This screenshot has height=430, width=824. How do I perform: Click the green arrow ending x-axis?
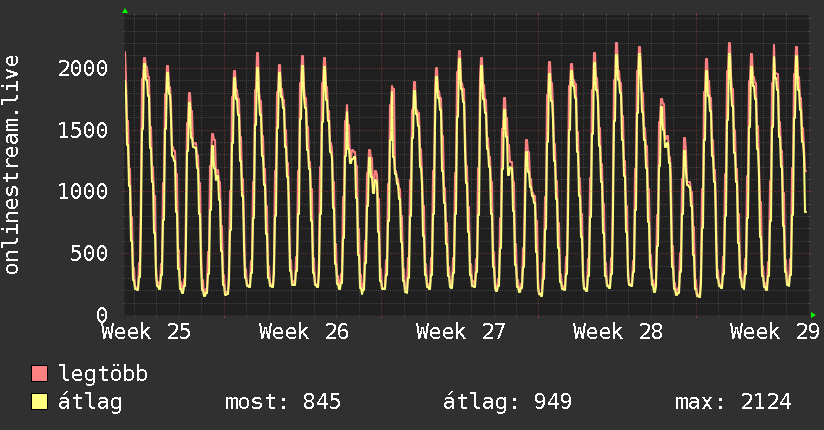[813, 315]
